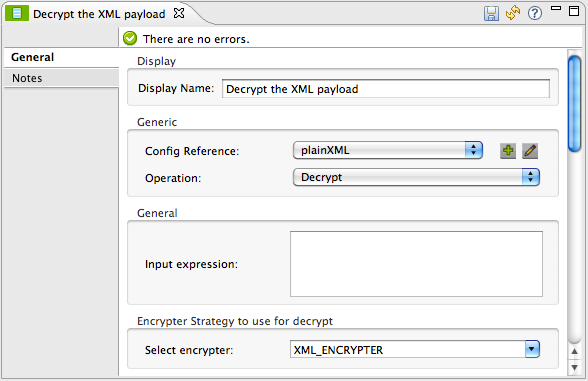Click the green document icon in tab
Image resolution: width=588 pixels, height=381 pixels.
[x=16, y=14]
